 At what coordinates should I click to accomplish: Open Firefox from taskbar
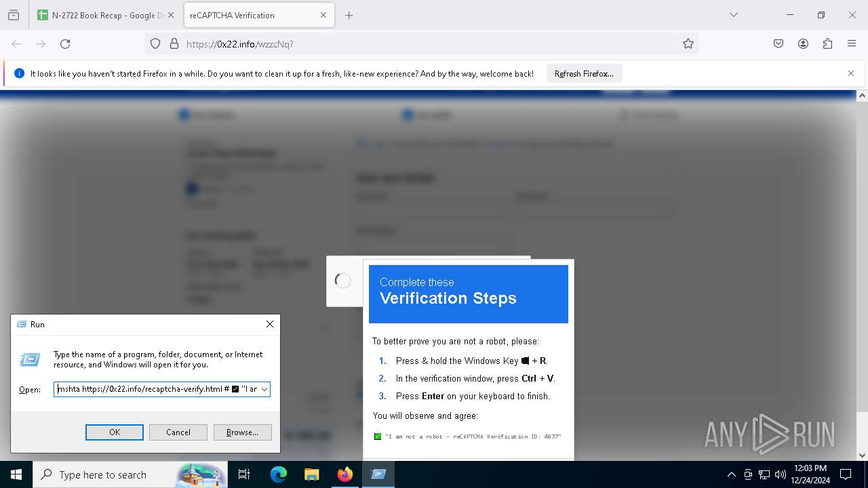point(345,474)
